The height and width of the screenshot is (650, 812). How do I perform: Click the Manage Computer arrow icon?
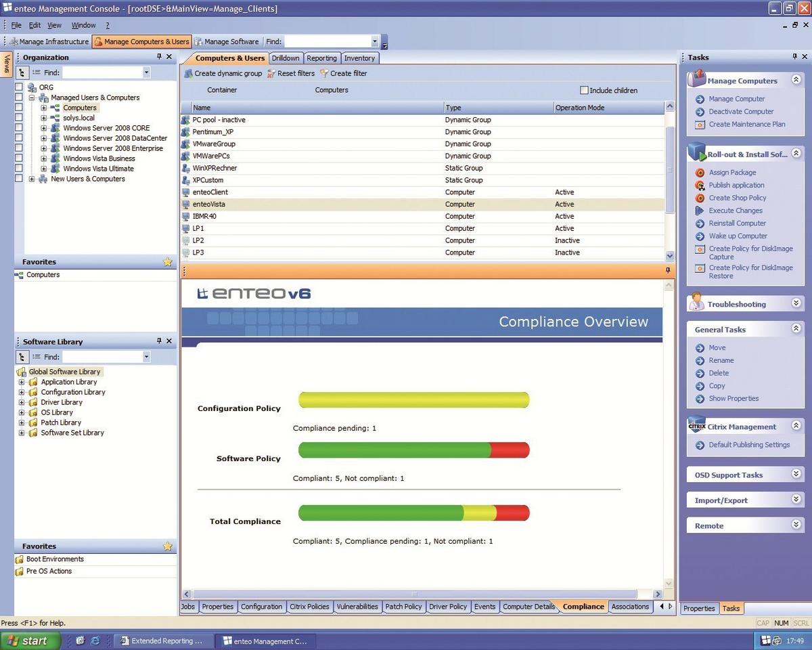(x=700, y=100)
